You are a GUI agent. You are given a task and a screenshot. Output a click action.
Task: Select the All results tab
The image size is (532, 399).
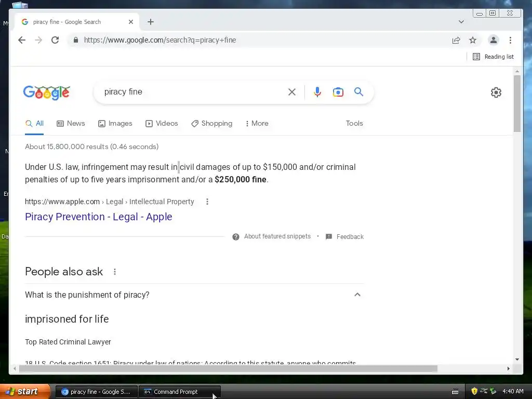point(34,124)
